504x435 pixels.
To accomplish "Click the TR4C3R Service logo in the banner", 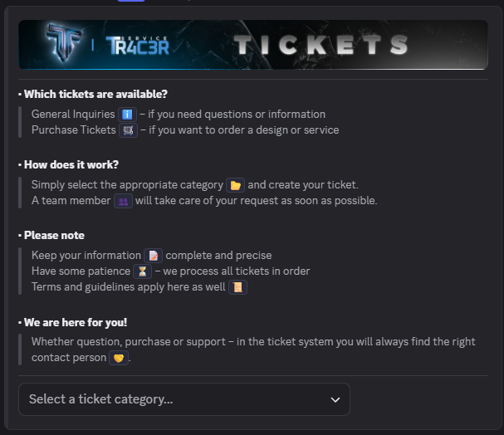I will [138, 45].
